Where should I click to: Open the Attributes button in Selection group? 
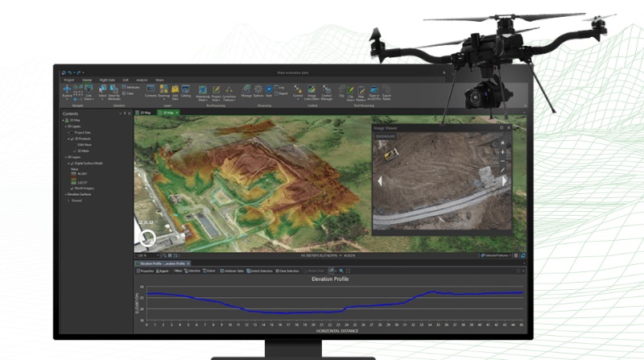point(131,87)
